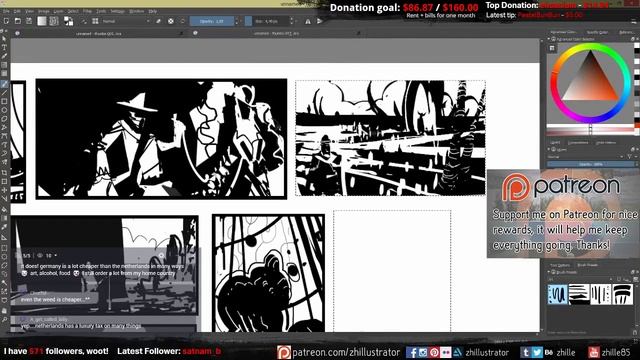The height and width of the screenshot is (360, 640).
Task: Open an existing document from toolbar
Action: (18, 21)
